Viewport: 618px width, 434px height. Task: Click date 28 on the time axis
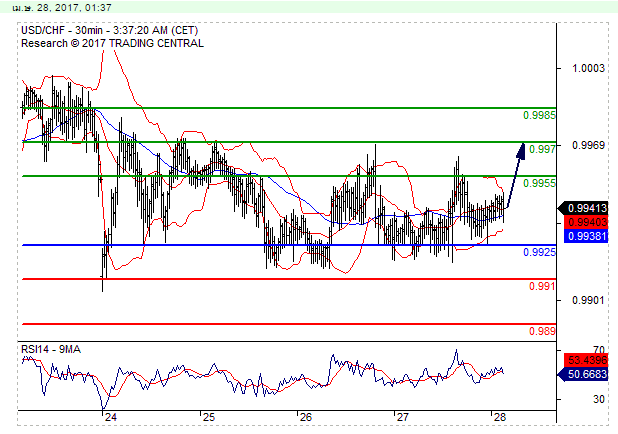pyautogui.click(x=500, y=417)
